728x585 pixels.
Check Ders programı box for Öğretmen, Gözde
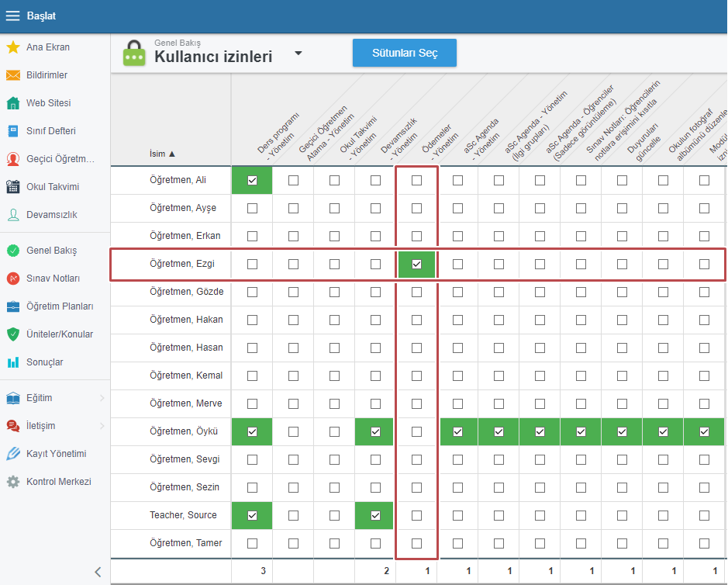pos(252,292)
